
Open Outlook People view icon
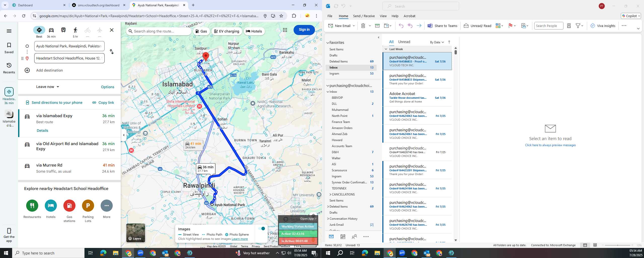tap(354, 237)
